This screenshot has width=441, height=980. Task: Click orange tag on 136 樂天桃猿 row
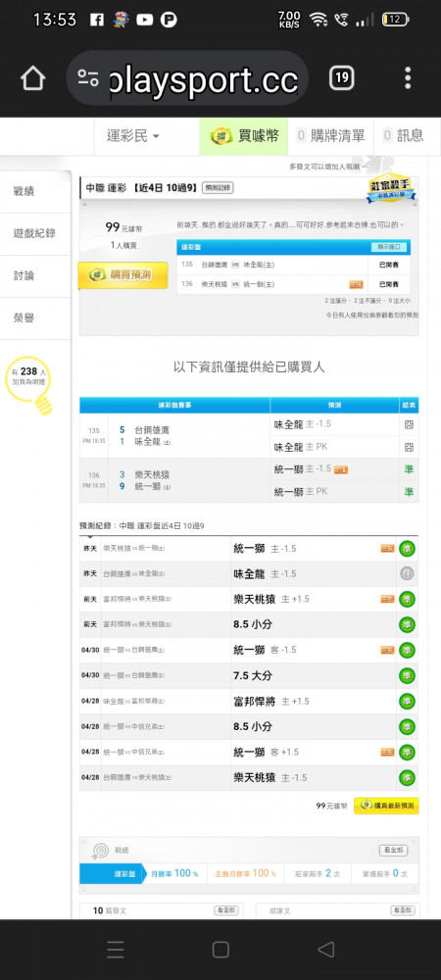356,284
